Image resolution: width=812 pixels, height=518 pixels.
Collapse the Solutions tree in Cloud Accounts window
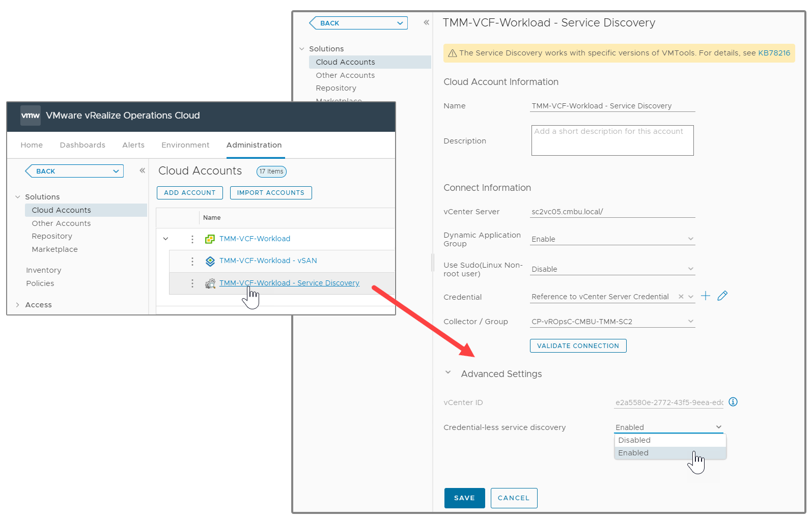pyautogui.click(x=18, y=197)
